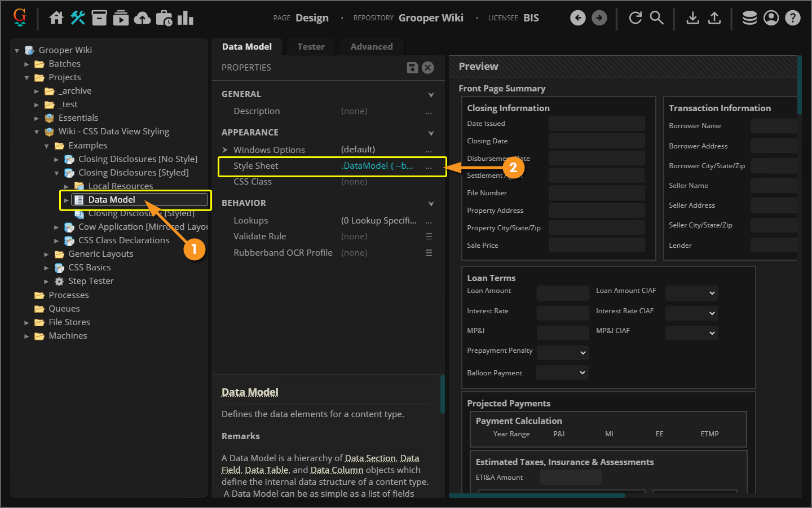Navigate back with the left arrow button
The width and height of the screenshot is (812, 508).
578,18
